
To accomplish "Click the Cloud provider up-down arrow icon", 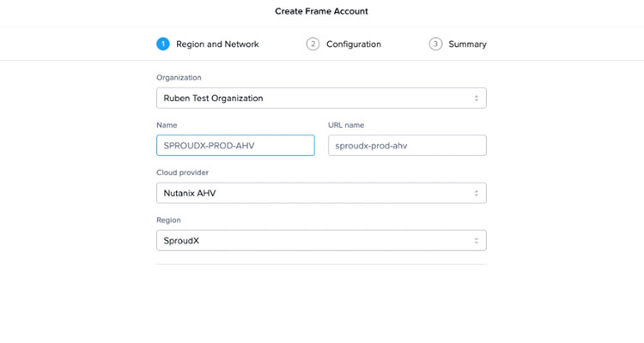I will 477,193.
